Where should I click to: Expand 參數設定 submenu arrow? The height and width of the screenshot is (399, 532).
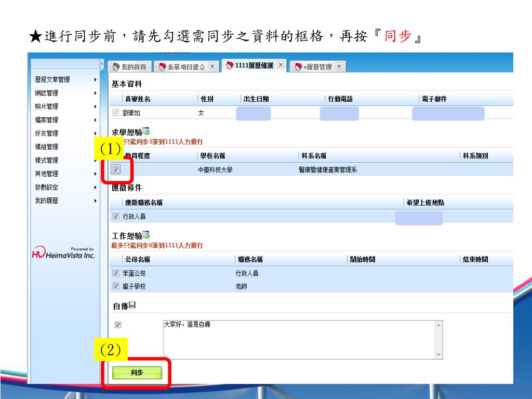coord(96,187)
